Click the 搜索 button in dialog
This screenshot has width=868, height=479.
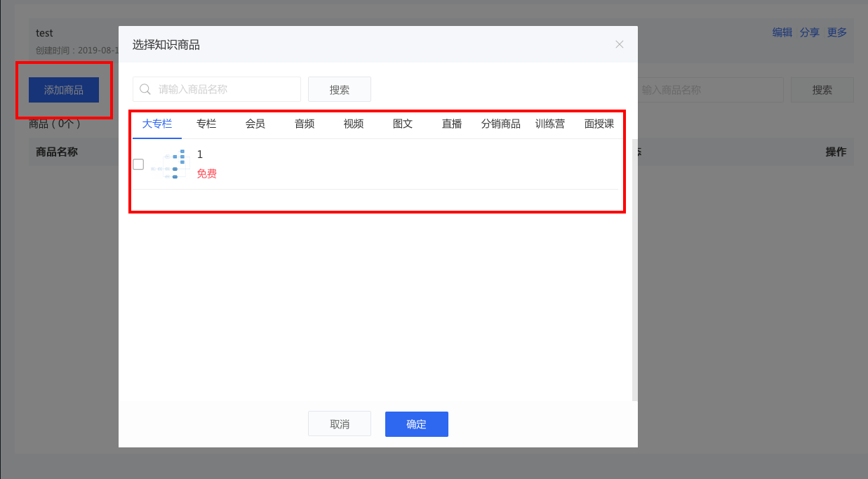point(340,89)
